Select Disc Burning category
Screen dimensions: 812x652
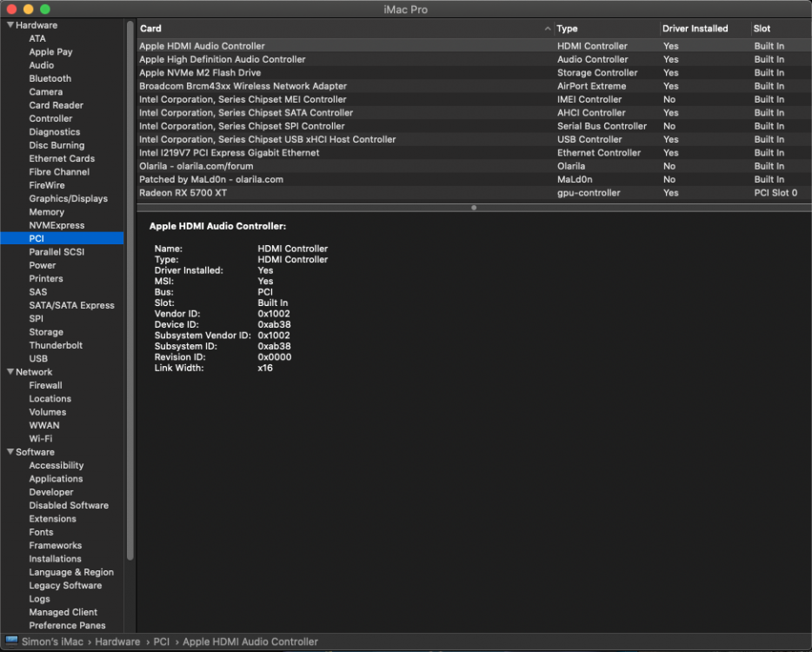click(x=57, y=145)
